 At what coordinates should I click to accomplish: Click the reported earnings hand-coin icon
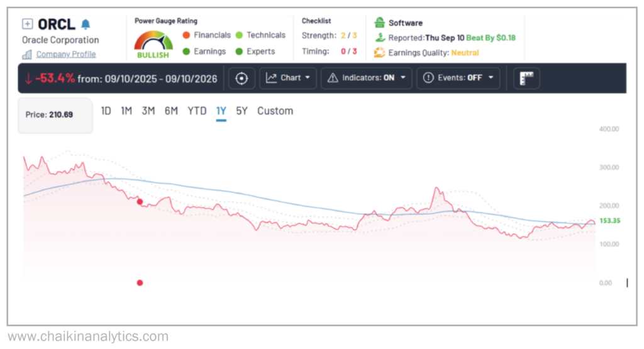[380, 38]
